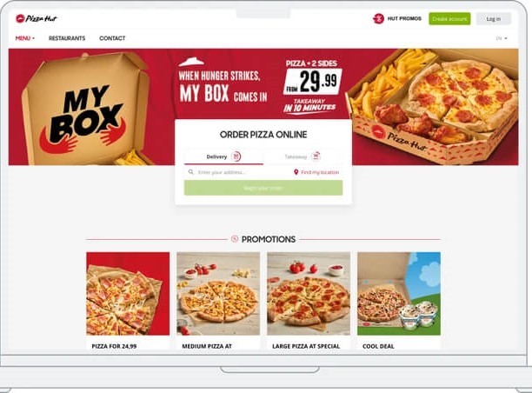Focus the enter your address field
Image resolution: width=532 pixels, height=393 pixels.
(x=237, y=172)
